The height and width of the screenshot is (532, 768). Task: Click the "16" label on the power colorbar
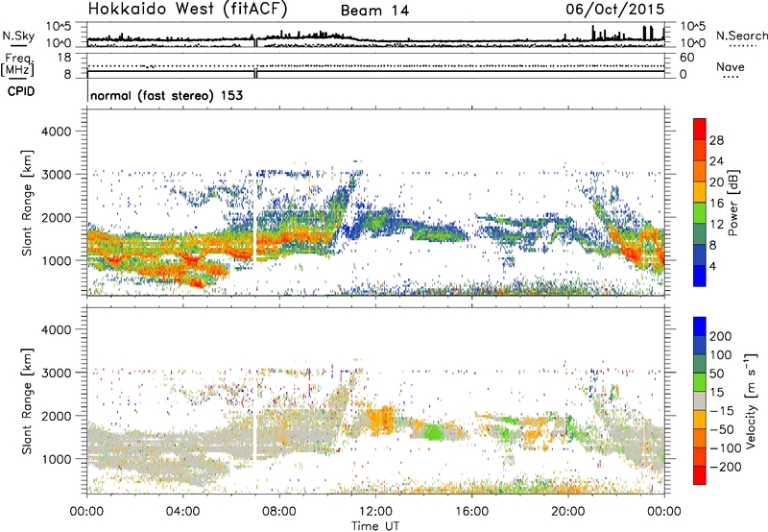(716, 204)
